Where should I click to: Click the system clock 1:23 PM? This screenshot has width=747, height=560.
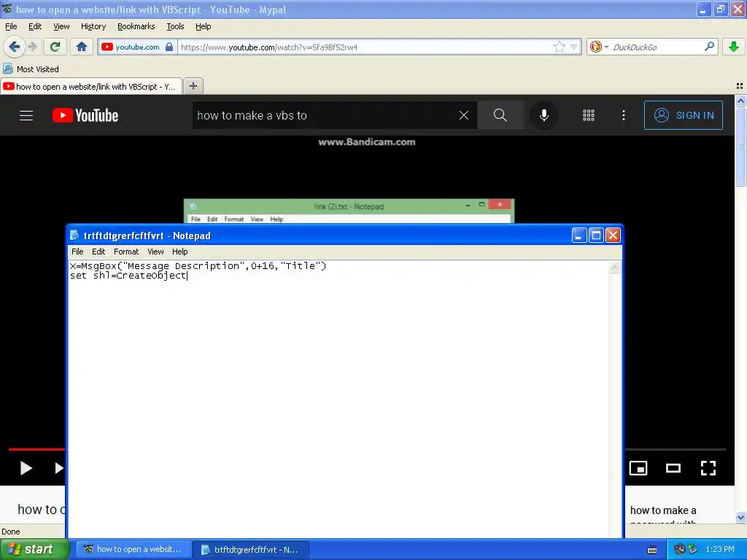tap(720, 549)
